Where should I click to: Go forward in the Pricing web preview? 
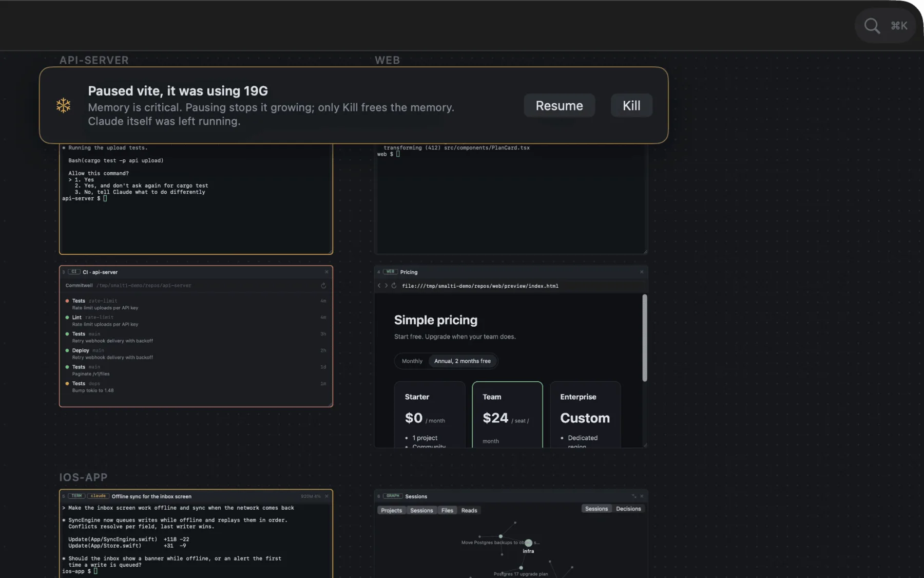(386, 286)
